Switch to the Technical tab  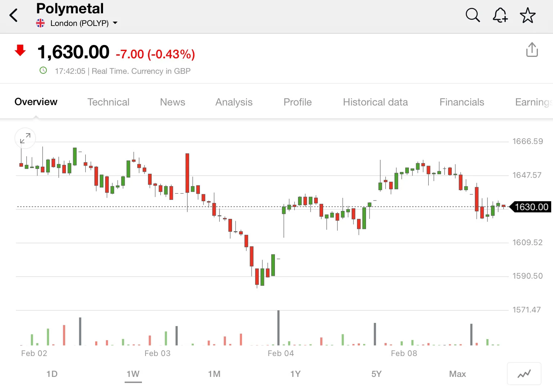pos(108,102)
